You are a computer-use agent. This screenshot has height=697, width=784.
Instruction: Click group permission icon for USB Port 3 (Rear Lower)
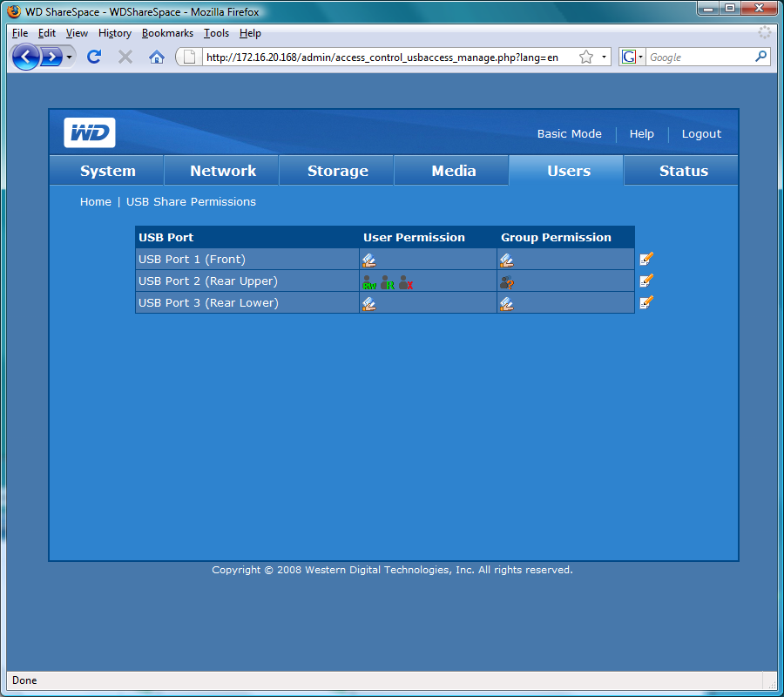pyautogui.click(x=506, y=303)
